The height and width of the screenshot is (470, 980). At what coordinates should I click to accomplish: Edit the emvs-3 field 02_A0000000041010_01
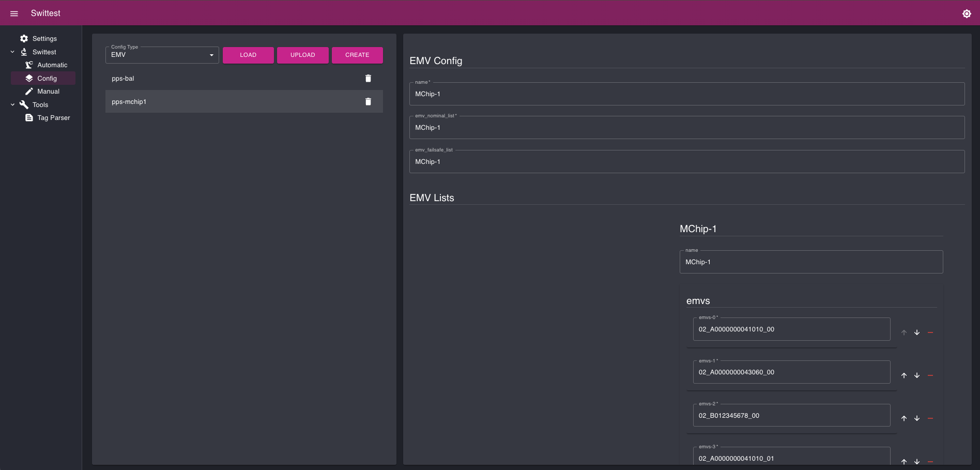791,457
